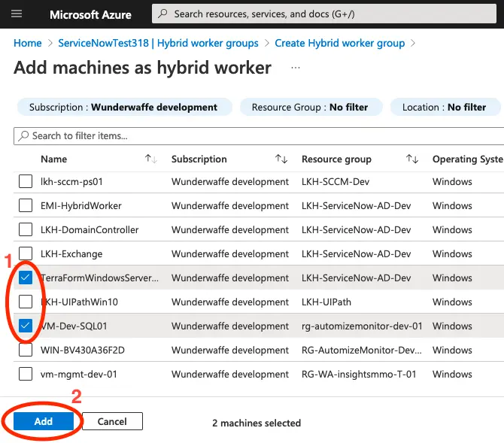
Task: Click the RG-WA-insightsmmo-T-01 resource group cell
Action: tap(359, 375)
